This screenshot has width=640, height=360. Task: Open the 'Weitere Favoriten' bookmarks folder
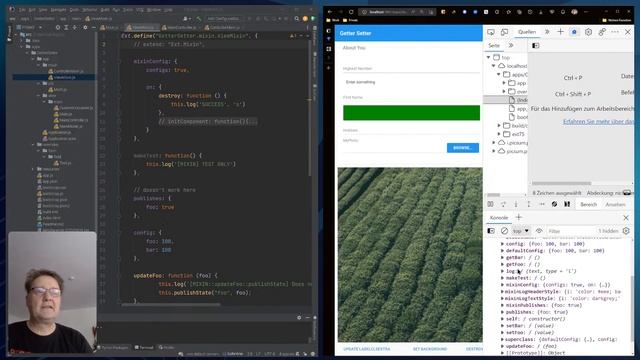[617, 20]
